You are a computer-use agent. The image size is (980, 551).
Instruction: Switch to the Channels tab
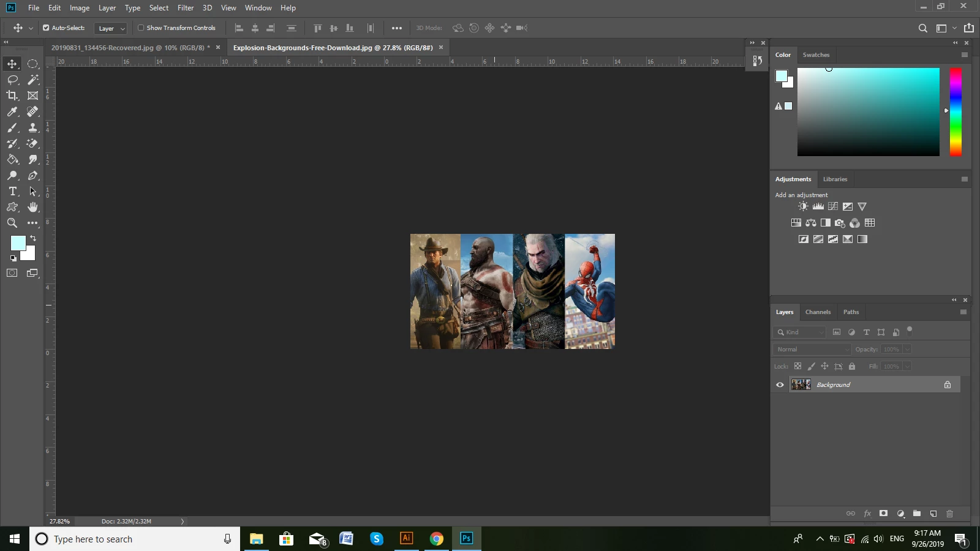point(818,312)
